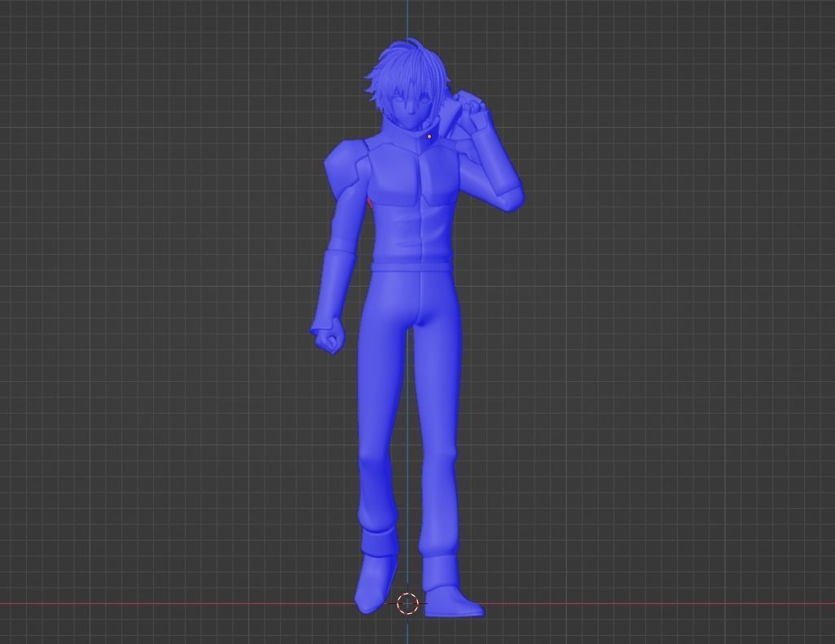
Task: Click the 3D cursor between the feet
Action: (x=408, y=603)
